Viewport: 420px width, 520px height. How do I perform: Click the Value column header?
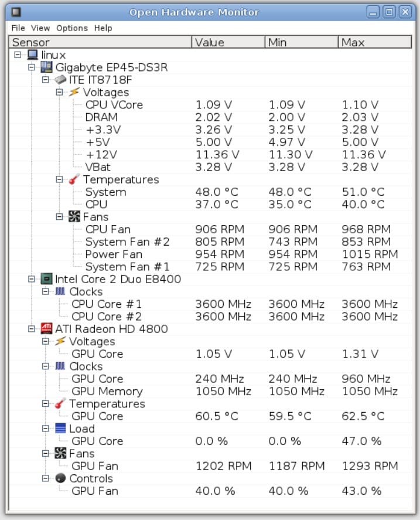228,42
